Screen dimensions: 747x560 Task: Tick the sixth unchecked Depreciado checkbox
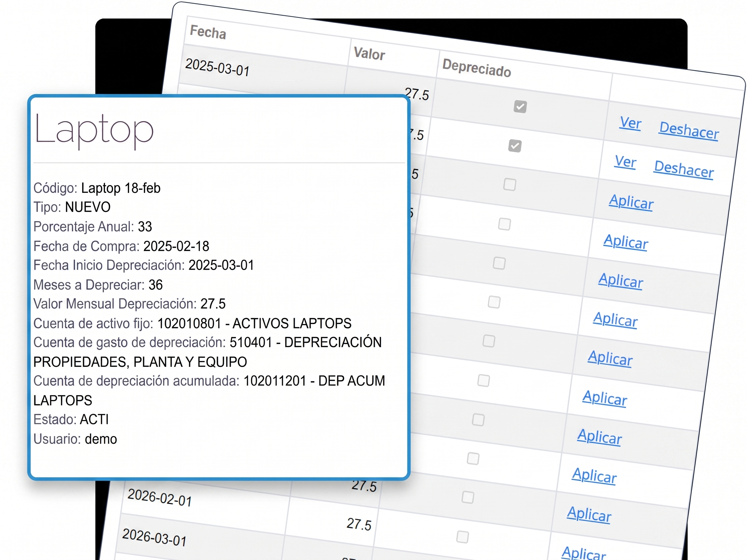click(484, 380)
